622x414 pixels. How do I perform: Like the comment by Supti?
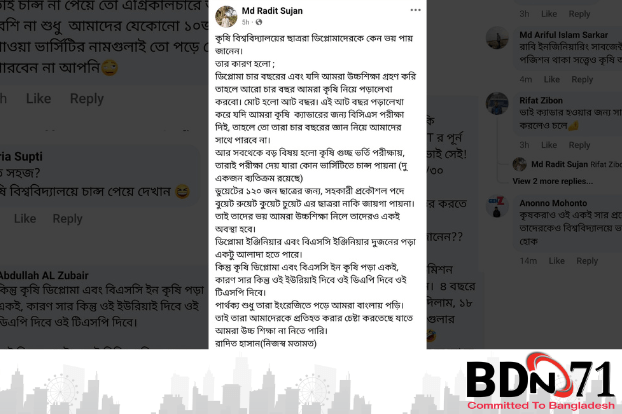[25, 218]
